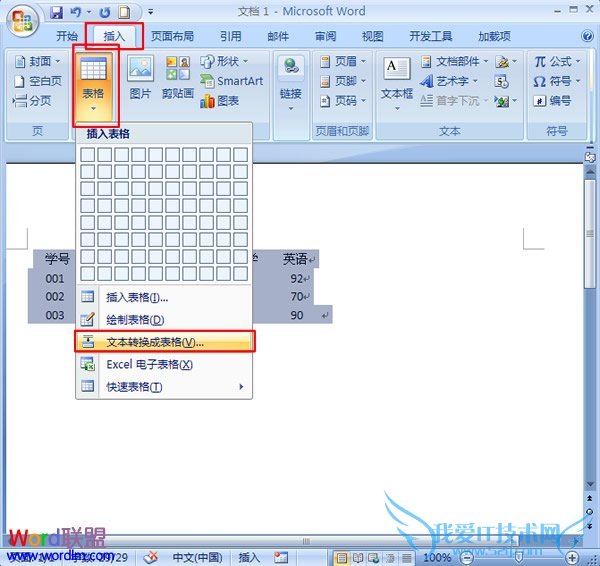Insert date and time icon
The height and width of the screenshot is (566, 600).
[501, 81]
